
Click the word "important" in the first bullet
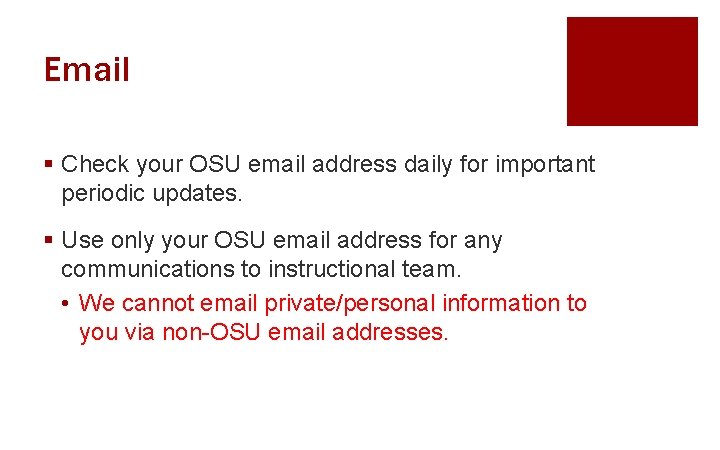[545, 165]
